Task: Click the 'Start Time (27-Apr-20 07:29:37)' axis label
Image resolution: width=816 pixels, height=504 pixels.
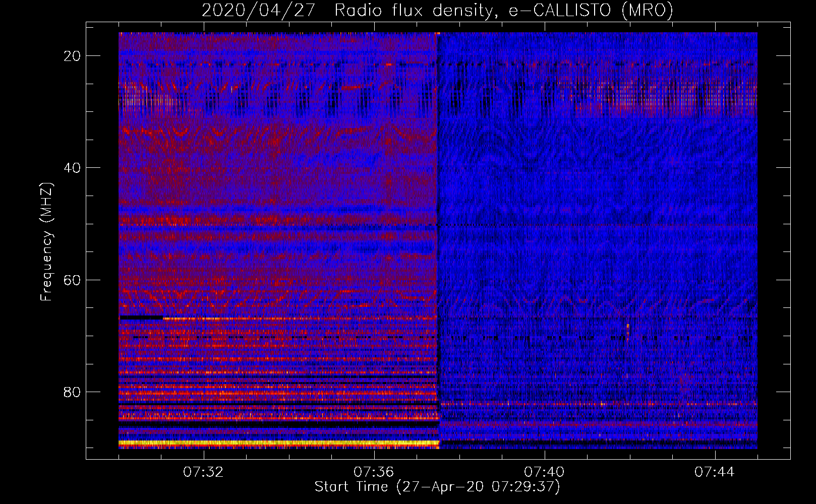Action: pyautogui.click(x=437, y=487)
